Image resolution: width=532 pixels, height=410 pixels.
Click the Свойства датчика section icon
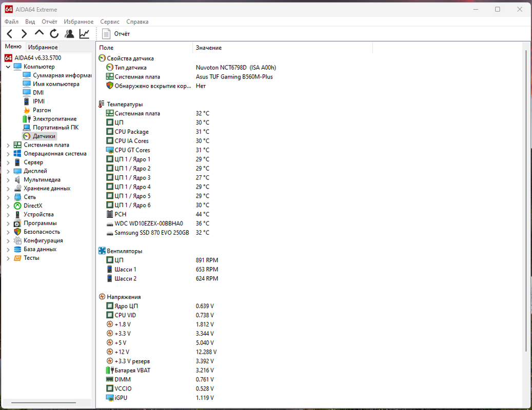pos(102,58)
